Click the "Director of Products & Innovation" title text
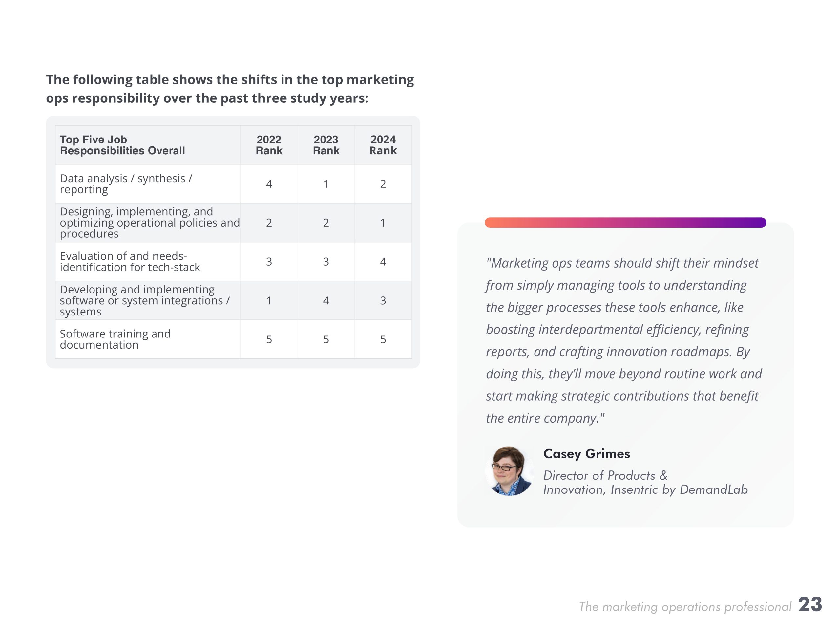840x630 pixels. click(645, 483)
